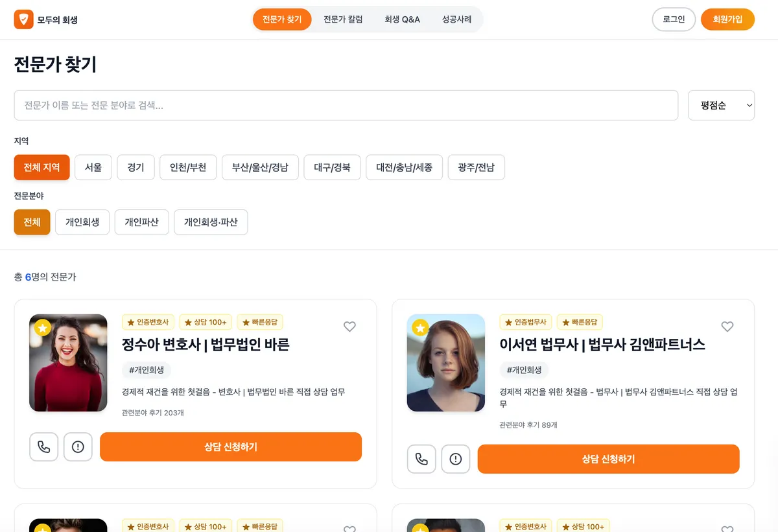The image size is (778, 532).
Task: Report 이서연 법무사 with the exclamation icon
Action: click(456, 459)
